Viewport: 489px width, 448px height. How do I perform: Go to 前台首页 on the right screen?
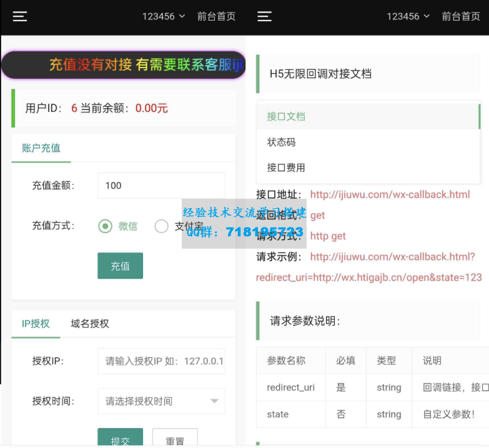(x=461, y=16)
